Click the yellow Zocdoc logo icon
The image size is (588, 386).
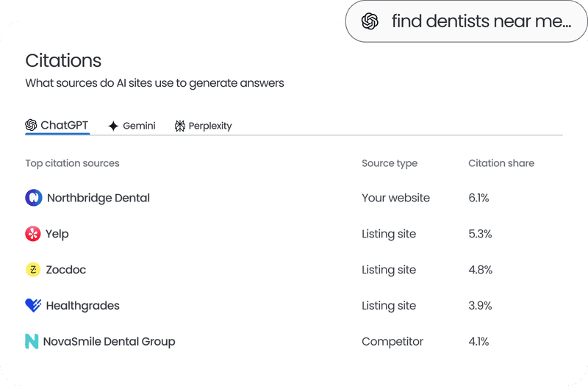coord(33,269)
